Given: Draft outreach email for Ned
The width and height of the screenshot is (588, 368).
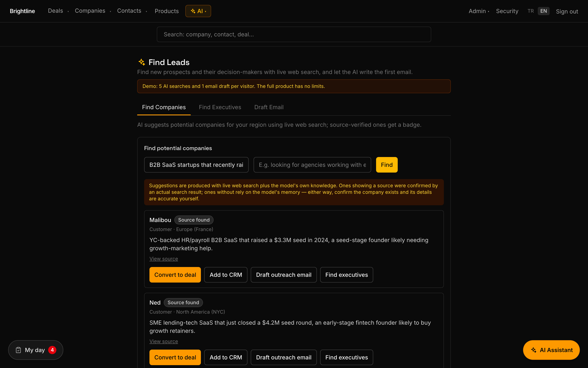Looking at the screenshot, I should (284, 357).
